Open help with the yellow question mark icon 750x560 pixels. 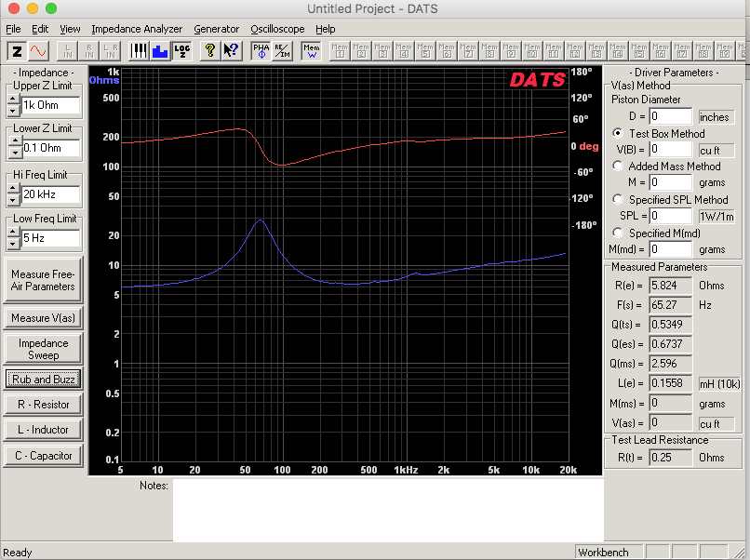click(209, 50)
